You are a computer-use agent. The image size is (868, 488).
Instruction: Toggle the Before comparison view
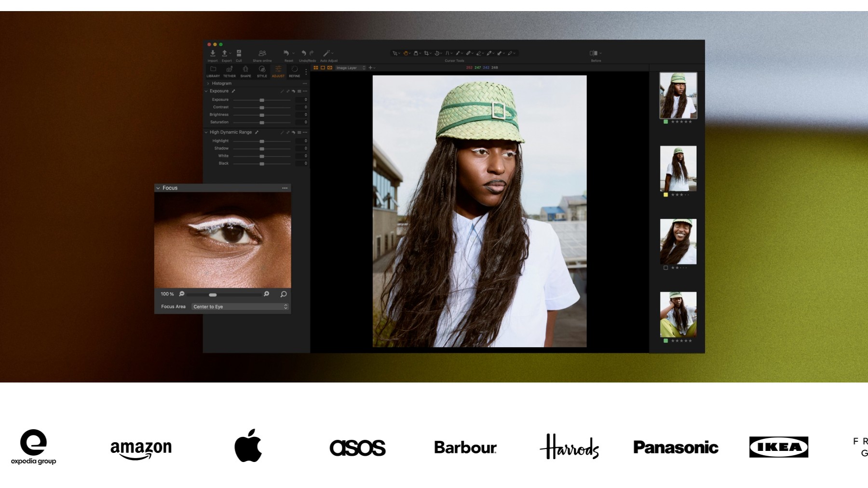point(594,53)
